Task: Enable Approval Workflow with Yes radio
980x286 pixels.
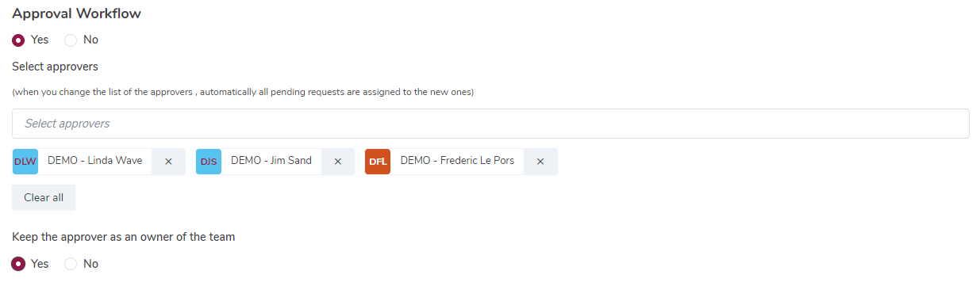Action: pos(18,40)
